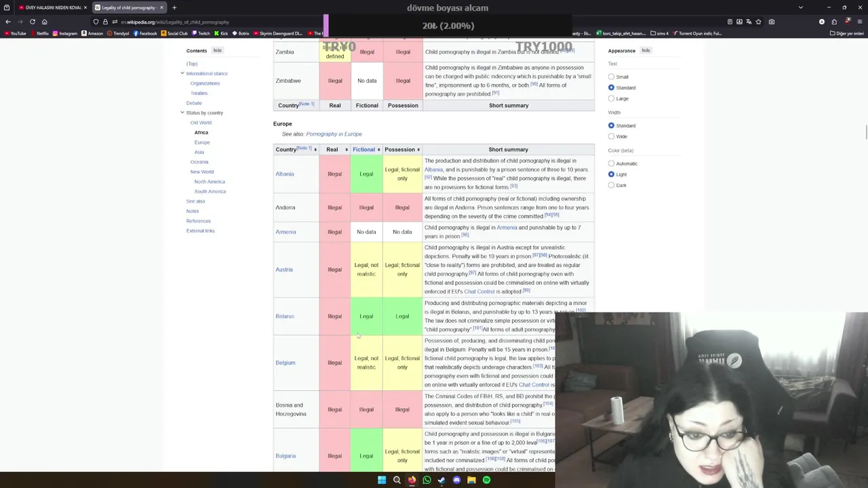Viewport: 868px width, 488px height.
Task: Select Dark color mode
Action: [x=611, y=185]
